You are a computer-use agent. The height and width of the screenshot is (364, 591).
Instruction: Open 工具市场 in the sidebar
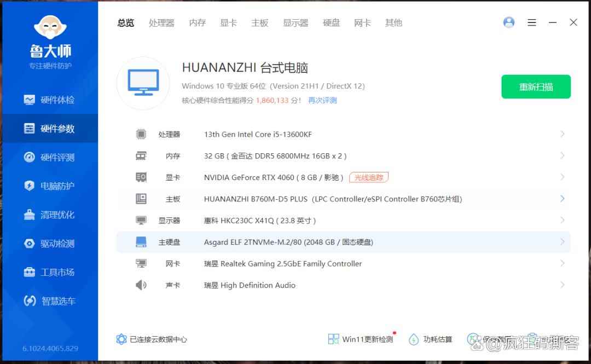(49, 272)
